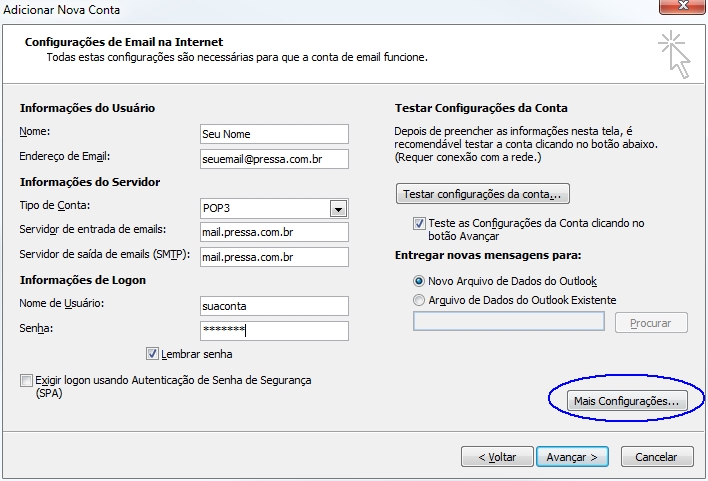This screenshot has width=708, height=481.
Task: Click the SMTP outgoing server field
Action: (274, 257)
